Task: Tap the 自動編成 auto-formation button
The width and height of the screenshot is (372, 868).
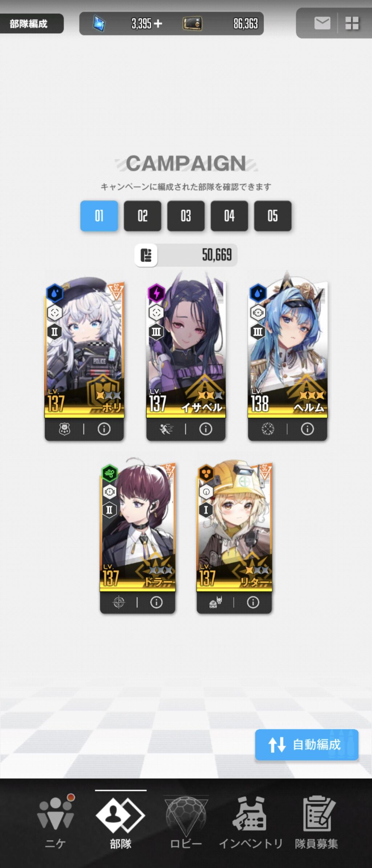Action: click(307, 745)
